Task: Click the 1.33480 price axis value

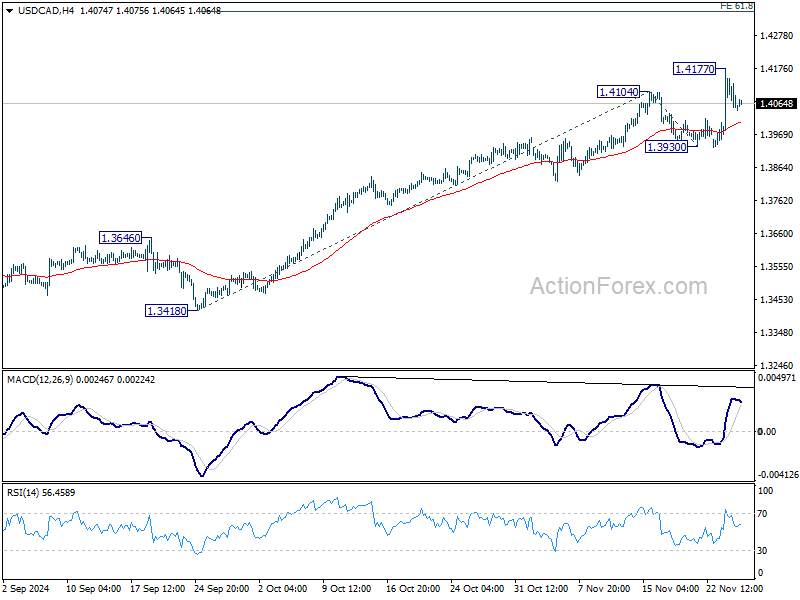Action: click(777, 333)
